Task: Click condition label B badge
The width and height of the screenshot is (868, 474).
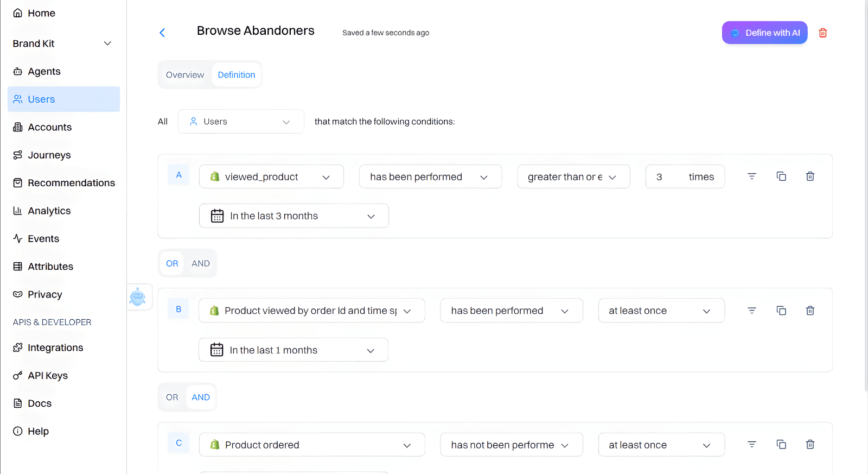Action: click(x=178, y=309)
